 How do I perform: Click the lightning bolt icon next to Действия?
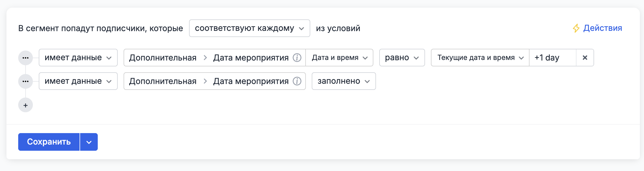coord(576,28)
